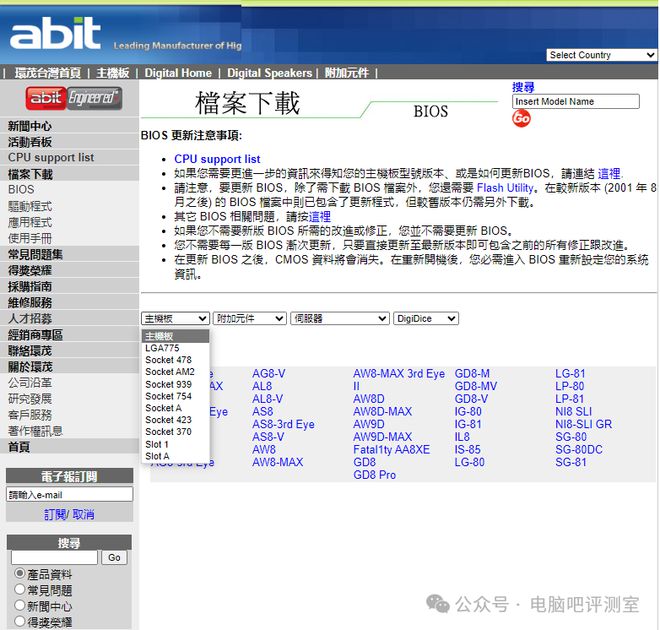Image resolution: width=660 pixels, height=630 pixels.
Task: Click the Insert Model Name field
Action: (x=575, y=101)
